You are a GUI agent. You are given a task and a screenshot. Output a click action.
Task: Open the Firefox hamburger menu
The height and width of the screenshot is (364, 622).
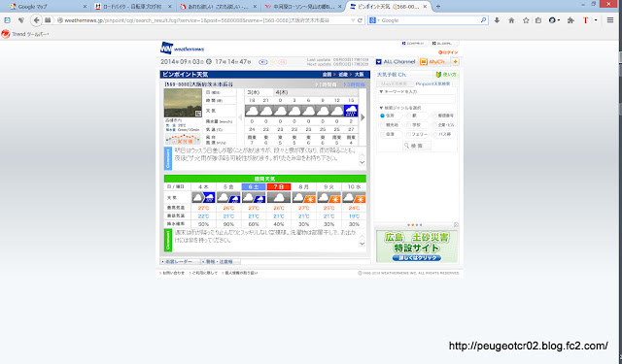pos(610,20)
